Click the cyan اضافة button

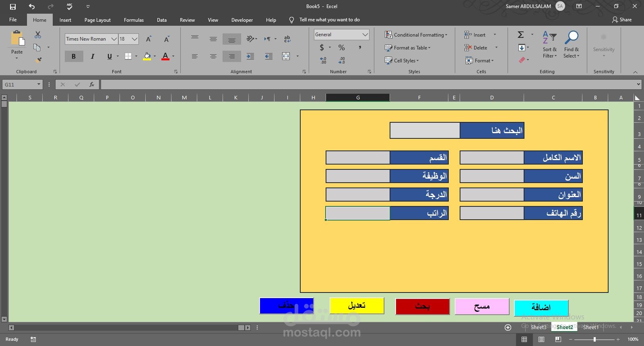[541, 308]
